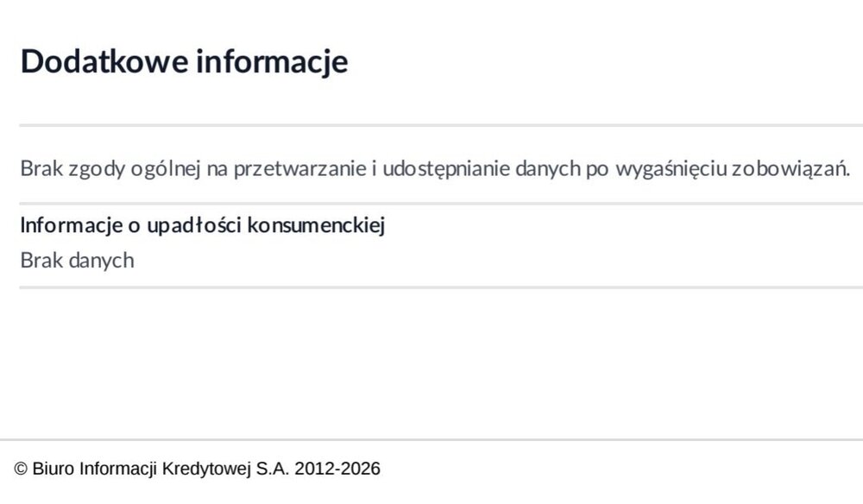This screenshot has height=504, width=863.
Task: Click the word "udostępnianie" in the consent sentence
Action: coord(446,168)
